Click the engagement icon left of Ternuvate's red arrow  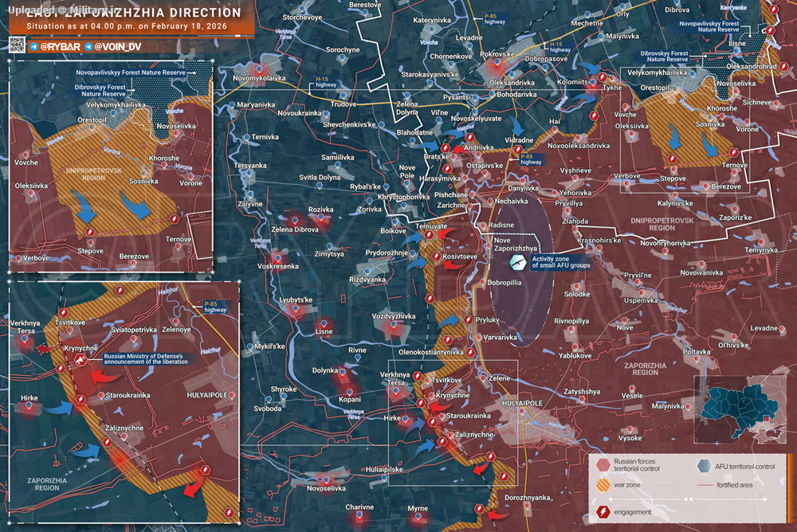430,235
